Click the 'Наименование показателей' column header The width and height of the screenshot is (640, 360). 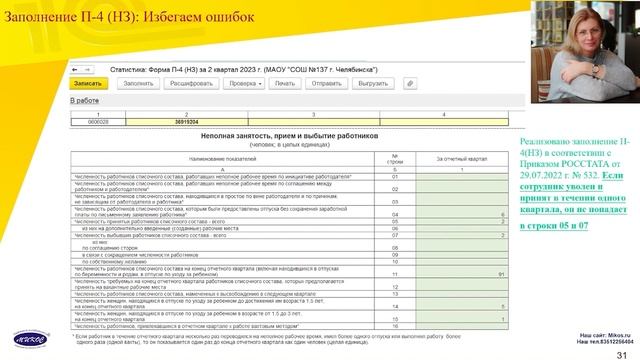pos(223,159)
